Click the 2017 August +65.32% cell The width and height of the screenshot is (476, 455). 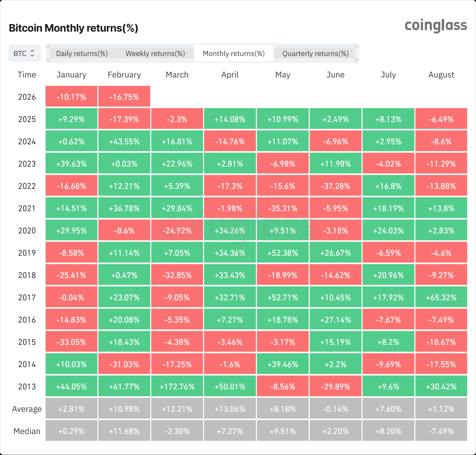pyautogui.click(x=441, y=297)
